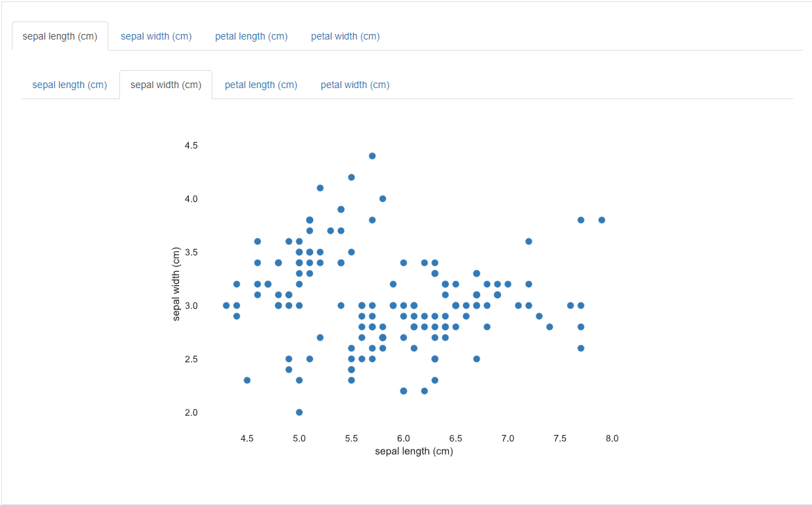Screen dimensions: 812x505
Task: Switch to nested 'petal length (cm)' tab
Action: (261, 85)
